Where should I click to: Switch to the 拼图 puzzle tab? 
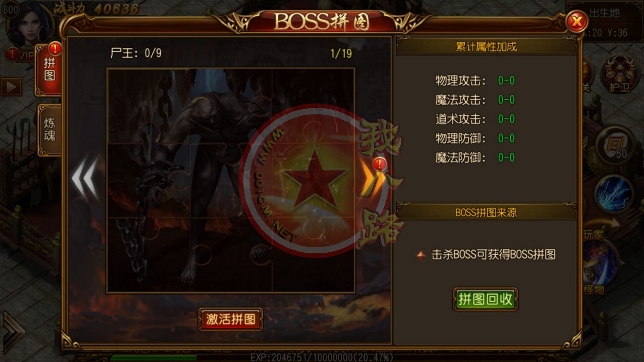(x=49, y=70)
